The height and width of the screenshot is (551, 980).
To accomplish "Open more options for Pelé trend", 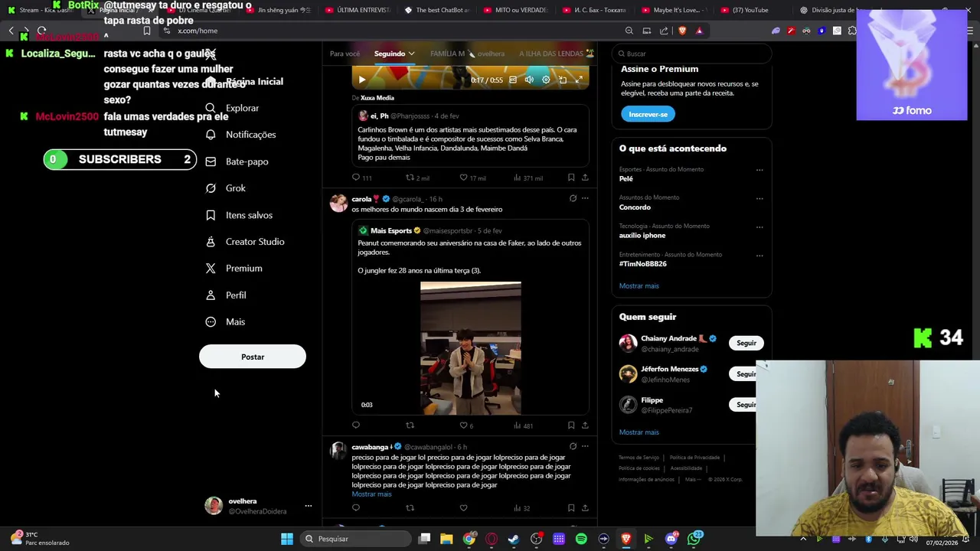I will (759, 170).
